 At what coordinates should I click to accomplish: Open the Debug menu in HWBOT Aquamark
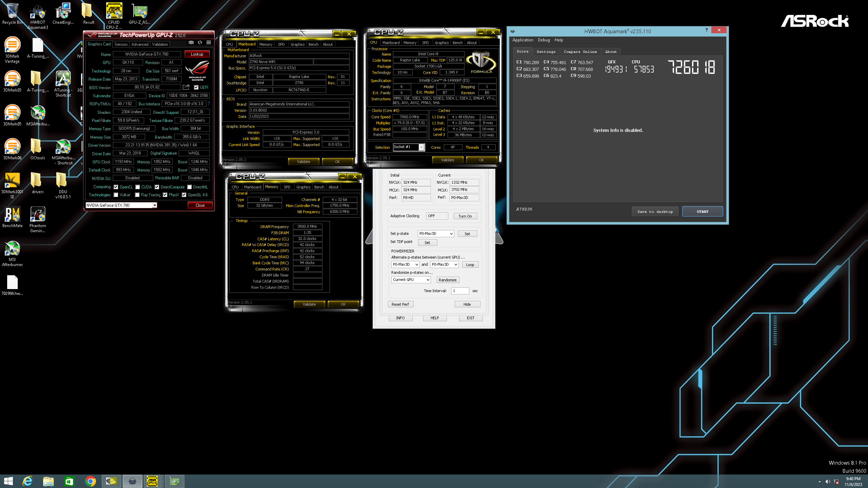tap(544, 40)
